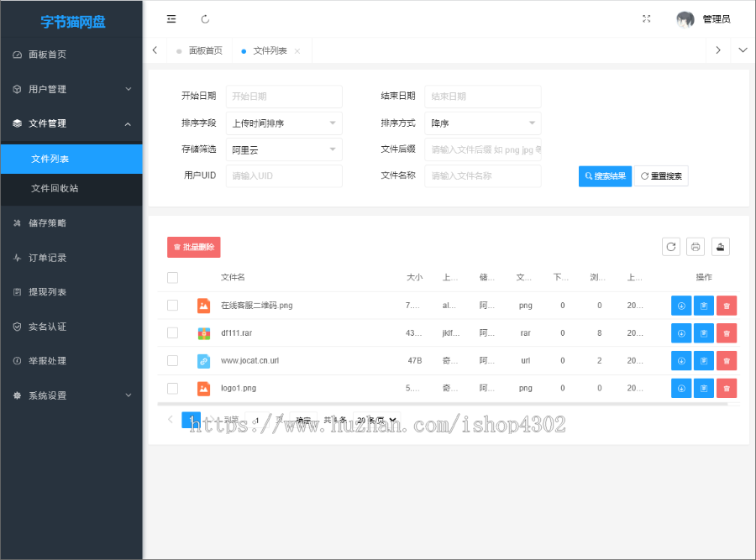
Task: Click archive icon of df111.rar
Action: coord(203,333)
